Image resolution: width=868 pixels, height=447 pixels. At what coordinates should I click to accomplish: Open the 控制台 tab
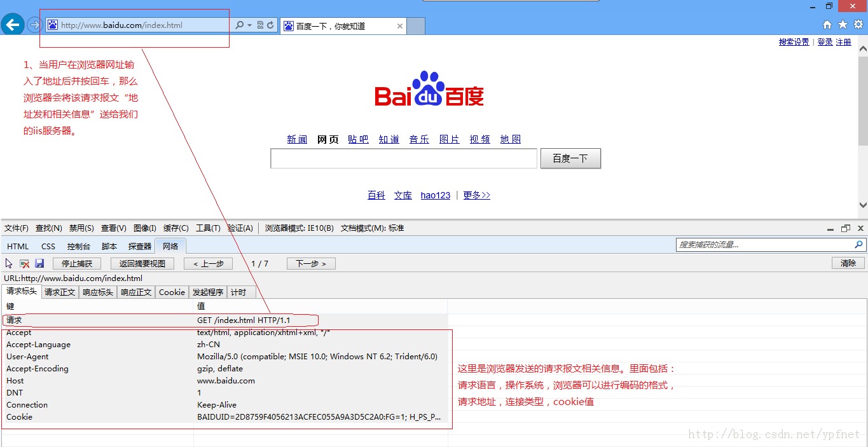pyautogui.click(x=78, y=246)
